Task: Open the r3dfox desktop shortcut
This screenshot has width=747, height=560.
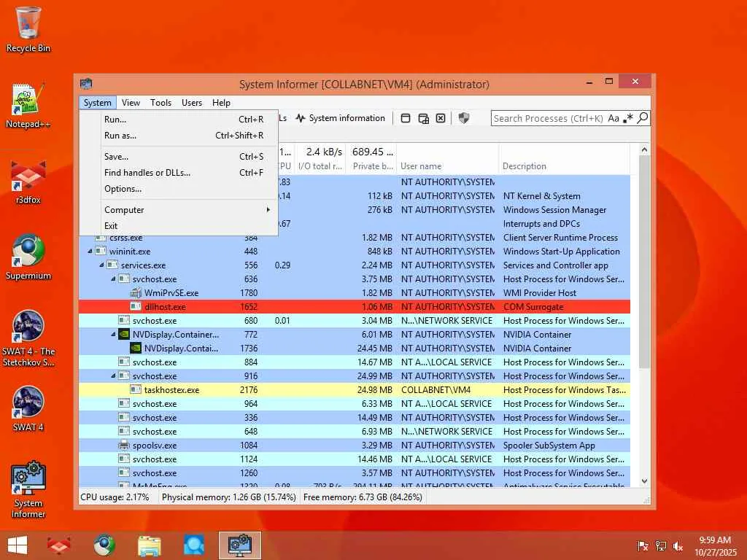Action: (28, 182)
